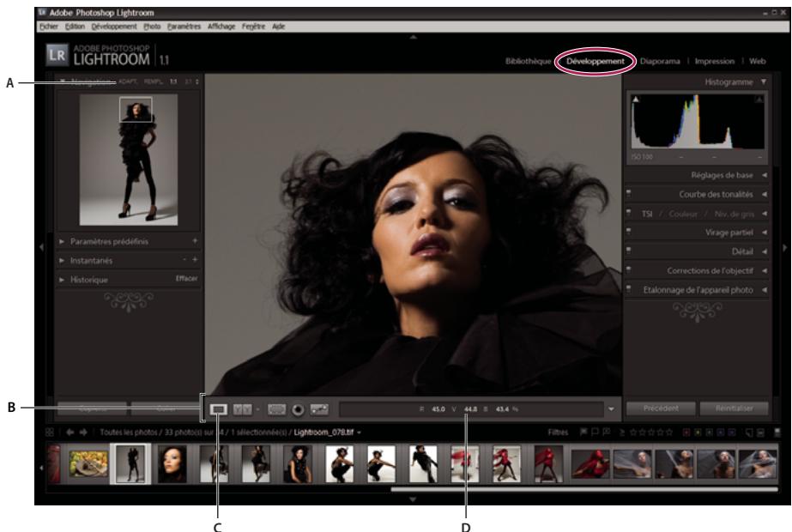Screen dimensions: 792x532
Task: Click the flagged photos filter icon
Action: click(x=582, y=434)
